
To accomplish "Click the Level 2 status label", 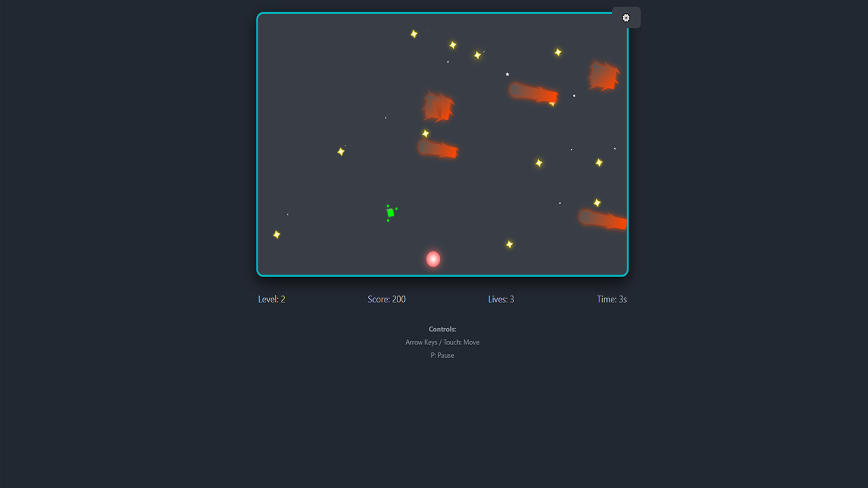I will [271, 299].
